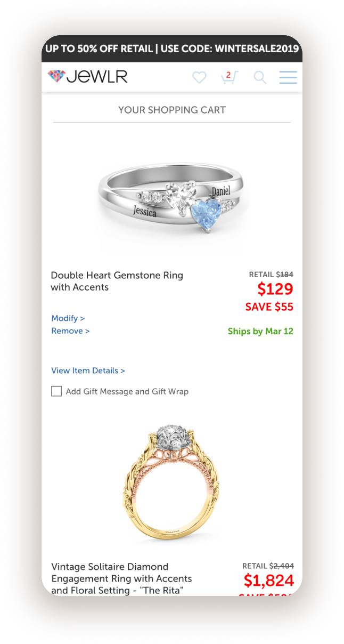Tap the search magnifier icon
Viewport: 344px width, 644px height.
[260, 78]
